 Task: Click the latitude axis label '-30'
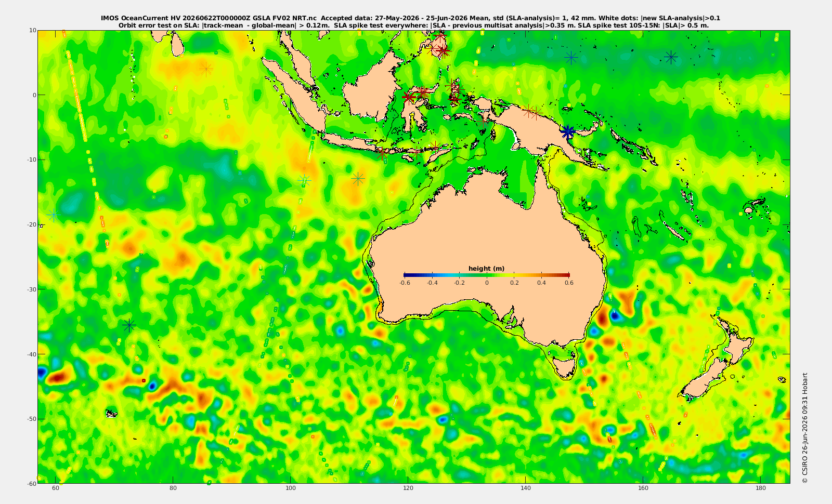point(31,289)
